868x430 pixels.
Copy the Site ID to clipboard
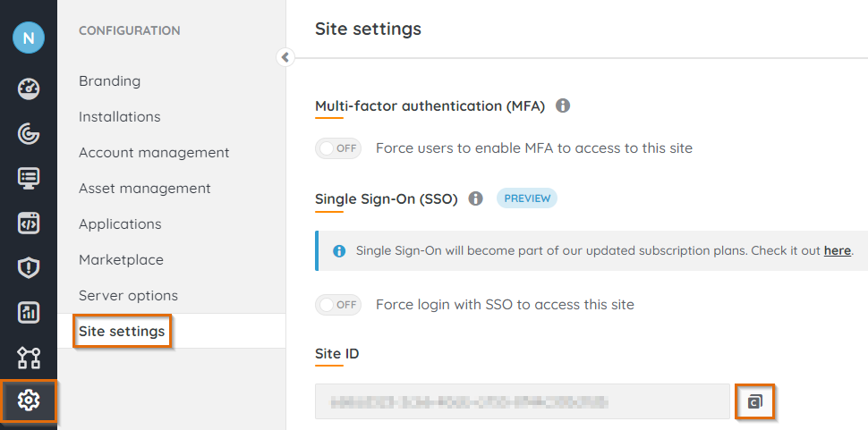coord(754,401)
